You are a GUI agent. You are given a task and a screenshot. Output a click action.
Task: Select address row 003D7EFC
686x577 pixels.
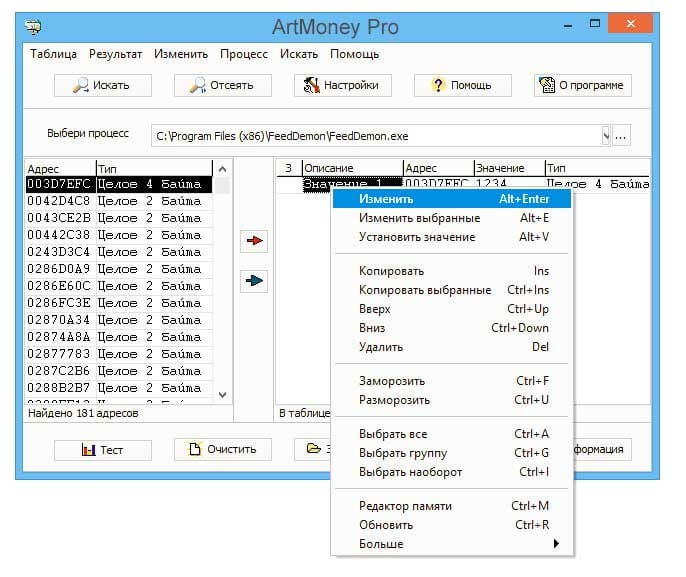click(119, 184)
